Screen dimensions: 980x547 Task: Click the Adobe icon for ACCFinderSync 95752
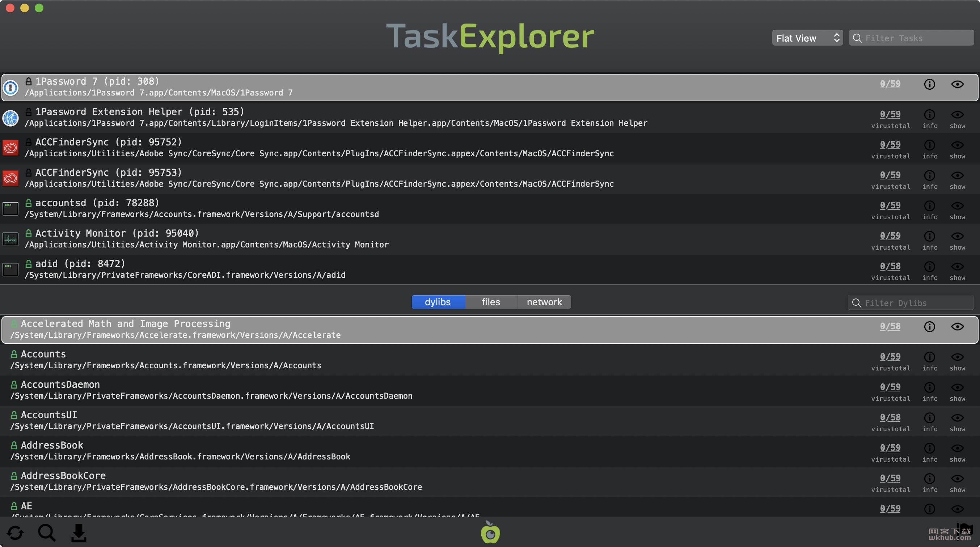[x=10, y=148]
